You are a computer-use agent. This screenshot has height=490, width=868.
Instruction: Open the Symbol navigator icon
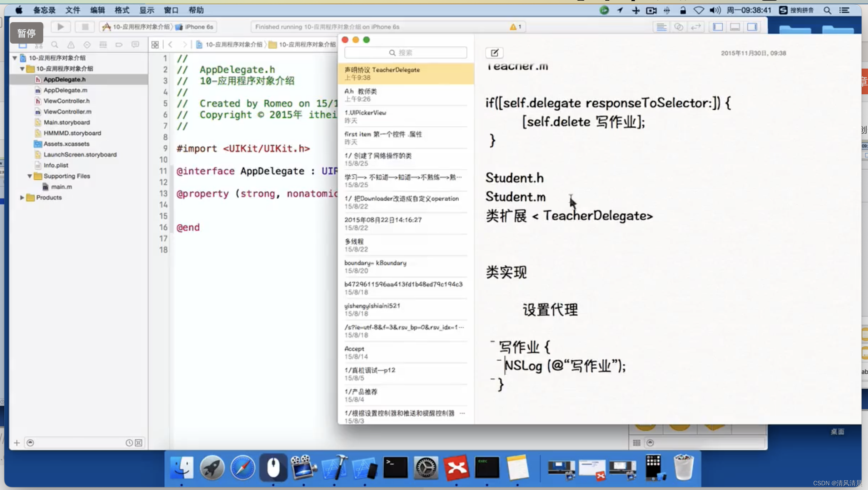[x=39, y=45]
